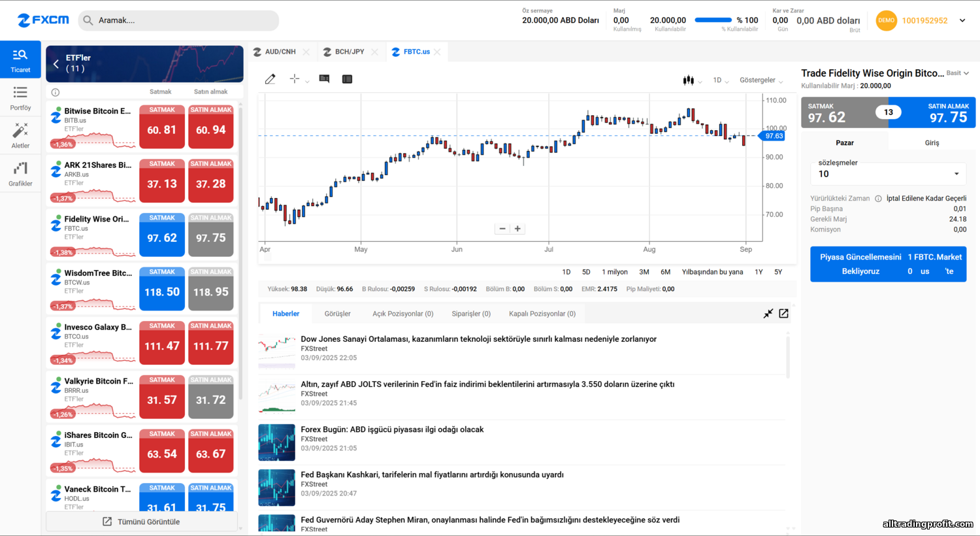Screen dimensions: 980x536
Task: Pop out the news panel to new window
Action: 783,314
